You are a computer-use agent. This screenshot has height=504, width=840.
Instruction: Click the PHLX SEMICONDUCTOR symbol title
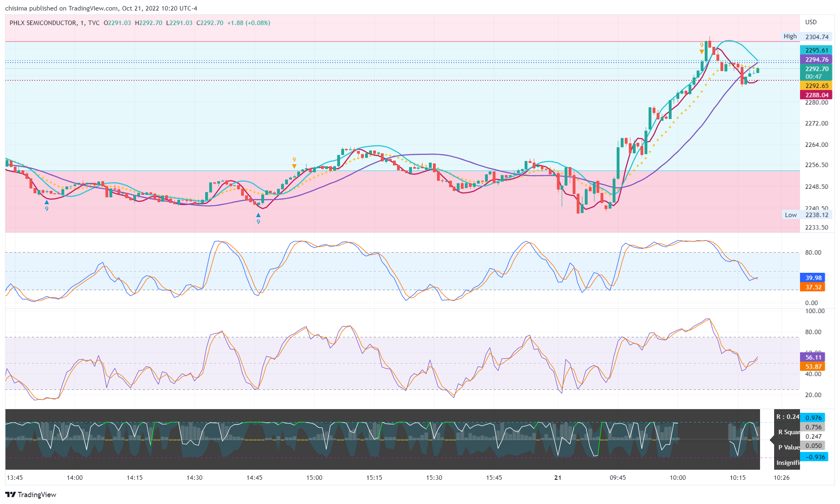tap(43, 23)
